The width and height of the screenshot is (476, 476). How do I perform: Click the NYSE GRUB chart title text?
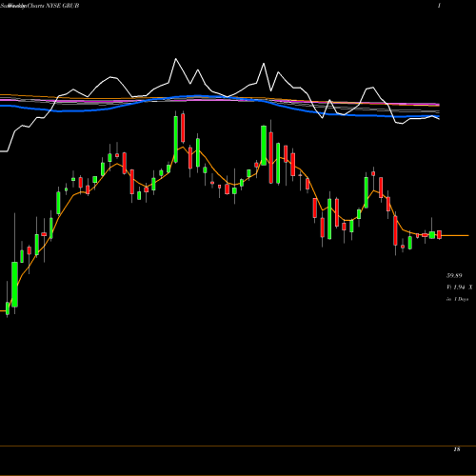[63, 6]
